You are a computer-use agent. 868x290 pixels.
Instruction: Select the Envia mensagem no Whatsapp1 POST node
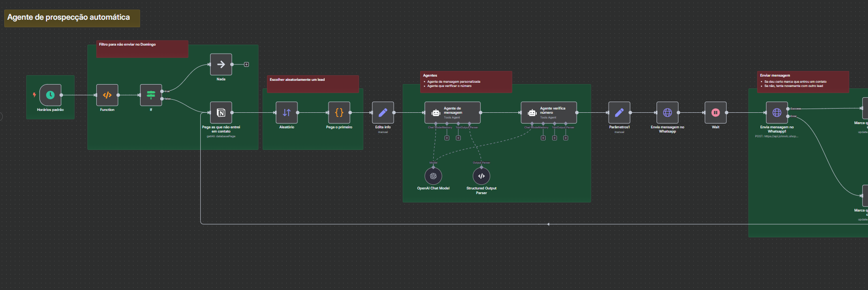777,113
